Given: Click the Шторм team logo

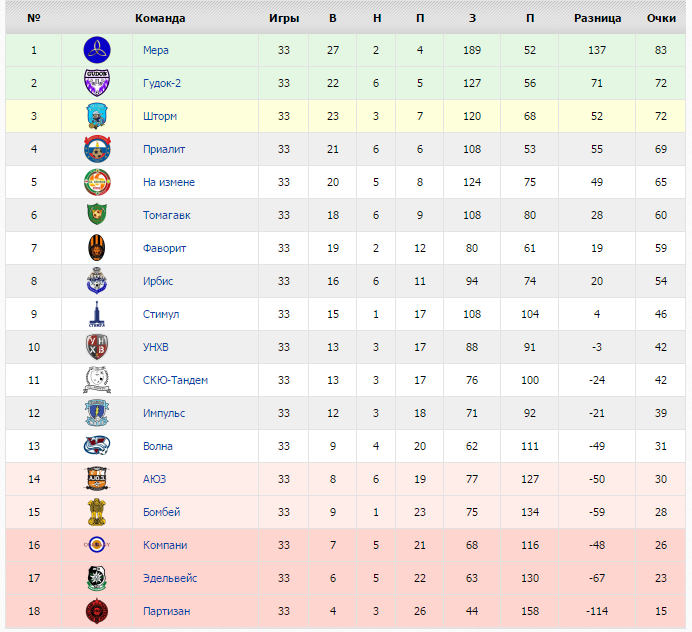Looking at the screenshot, I should point(97,116).
